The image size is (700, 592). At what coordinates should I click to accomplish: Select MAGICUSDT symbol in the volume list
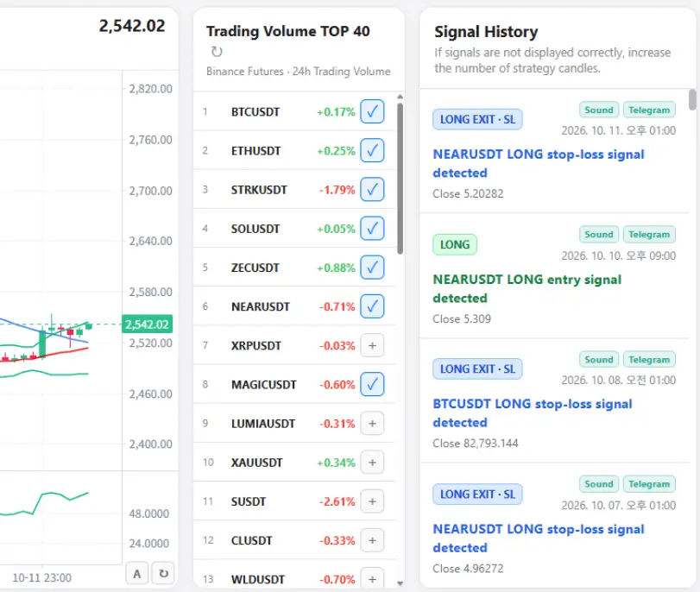264,384
